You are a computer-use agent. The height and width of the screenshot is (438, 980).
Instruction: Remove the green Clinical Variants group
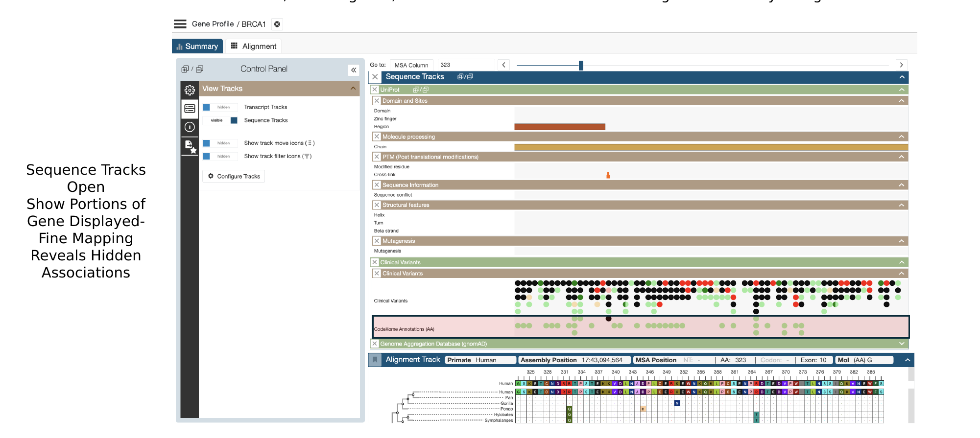tap(375, 262)
